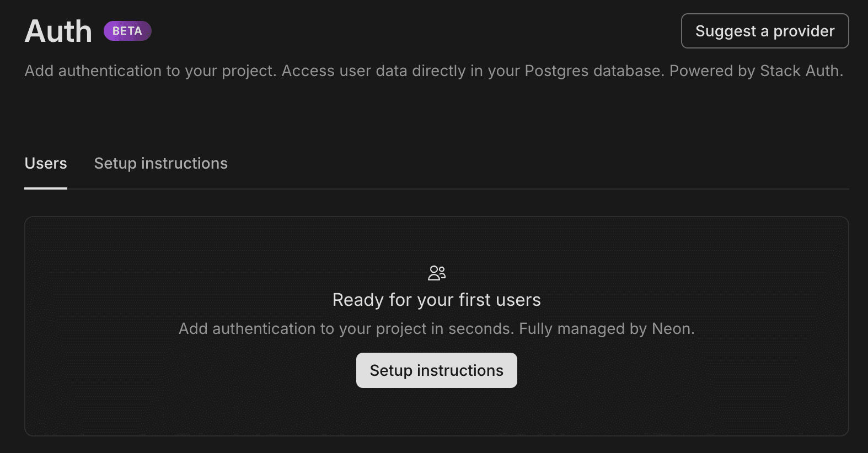
Task: Click the word 'provider' in top-right button
Action: pos(803,31)
